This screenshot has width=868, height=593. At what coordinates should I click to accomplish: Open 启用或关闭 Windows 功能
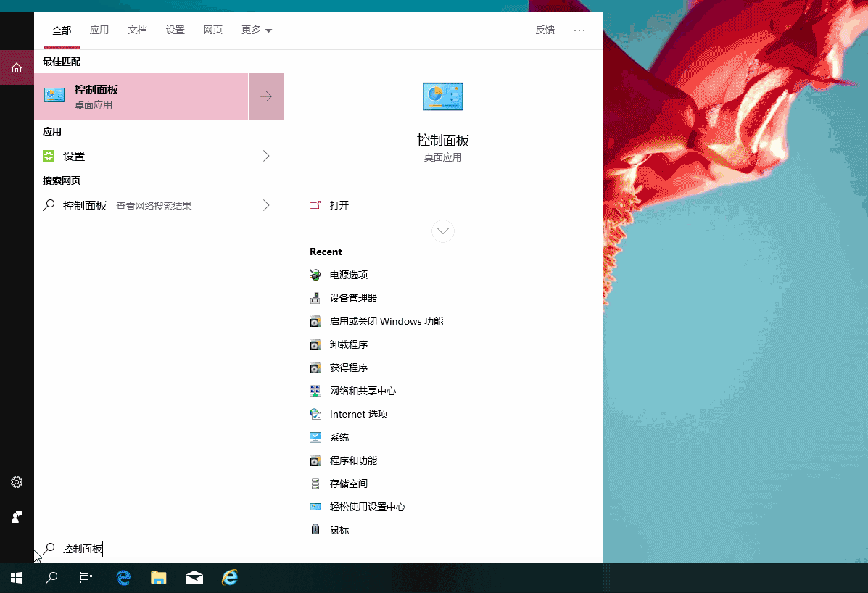point(387,321)
